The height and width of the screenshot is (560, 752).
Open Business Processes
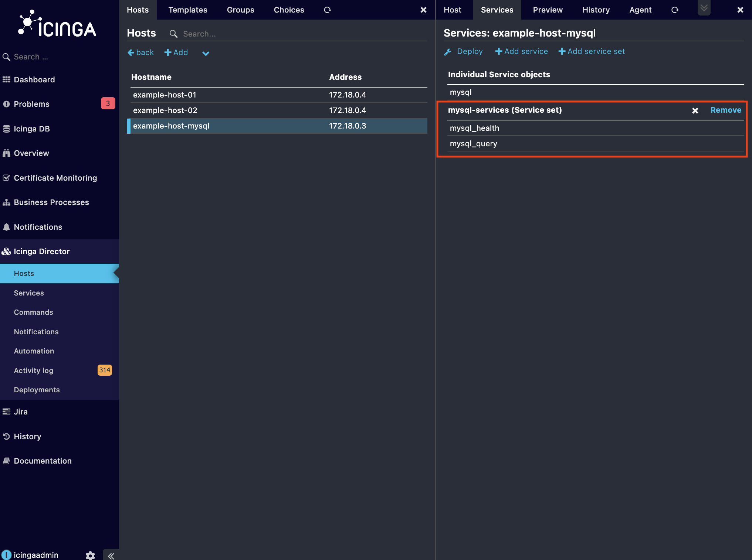[51, 202]
